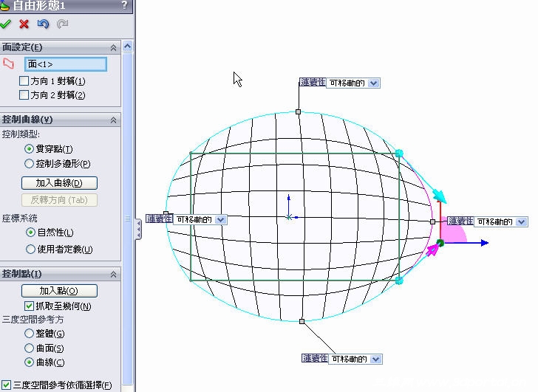Click the blue undo arrow icon
The image size is (538, 392).
[x=43, y=24]
